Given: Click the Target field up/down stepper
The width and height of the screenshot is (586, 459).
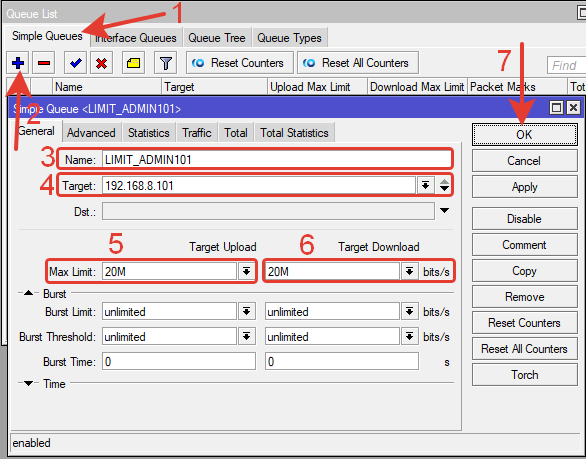Looking at the screenshot, I should point(444,185).
